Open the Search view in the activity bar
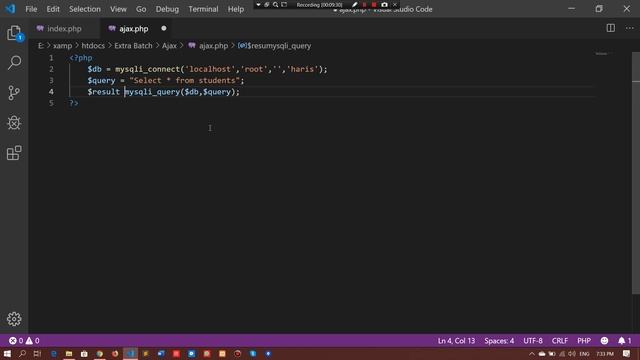640x360 pixels. point(14,62)
